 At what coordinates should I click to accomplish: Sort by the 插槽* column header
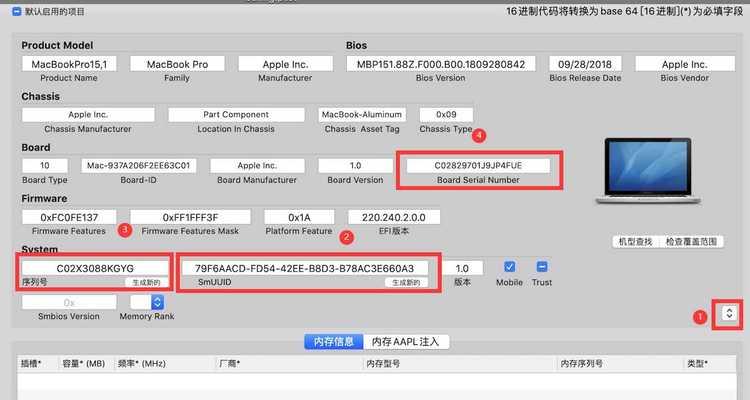coord(38,364)
